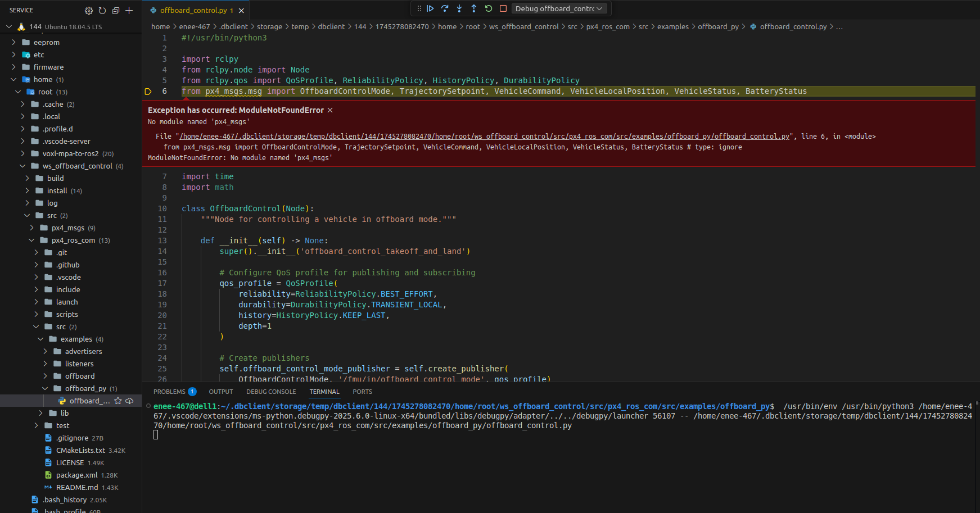
Task: Stop the debug session
Action: point(503,8)
